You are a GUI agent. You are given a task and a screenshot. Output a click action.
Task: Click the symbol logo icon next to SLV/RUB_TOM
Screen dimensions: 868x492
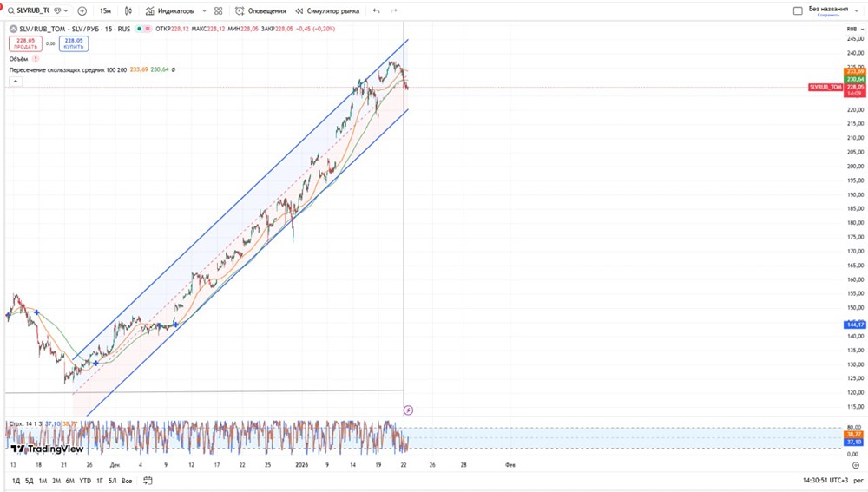coord(13,29)
